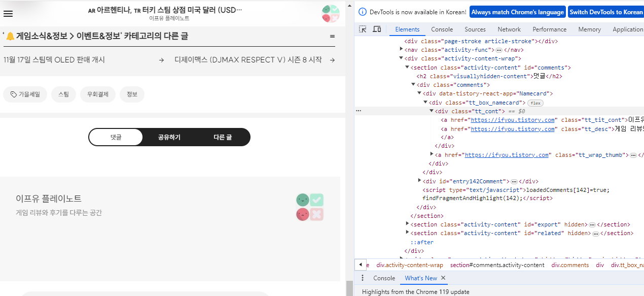The height and width of the screenshot is (296, 644).
Task: Switch to the drawer Console tab
Action: 384,278
